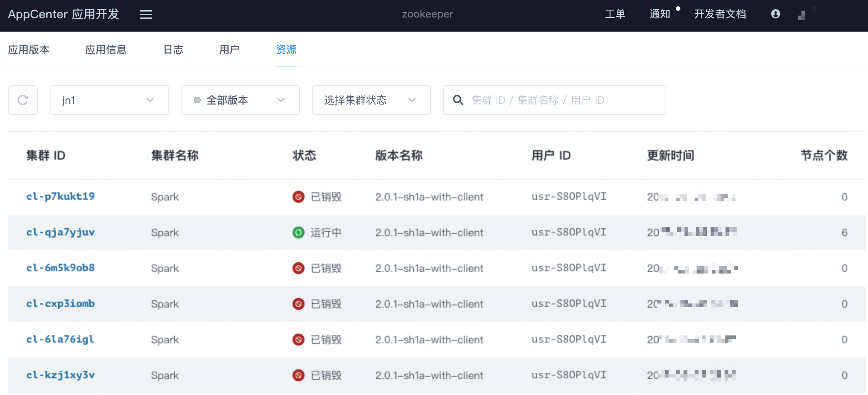Image resolution: width=868 pixels, height=395 pixels.
Task: Open the hamburger menu next to AppCenter
Action: click(146, 15)
